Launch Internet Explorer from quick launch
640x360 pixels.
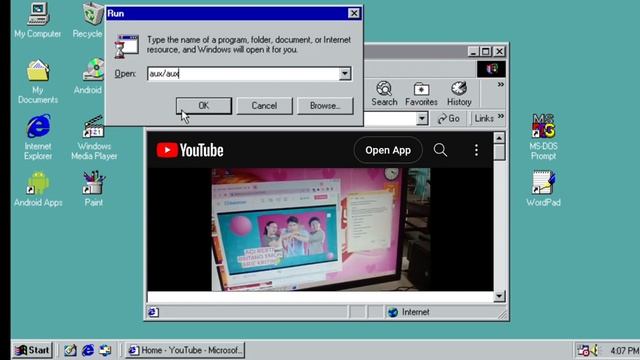(x=88, y=350)
